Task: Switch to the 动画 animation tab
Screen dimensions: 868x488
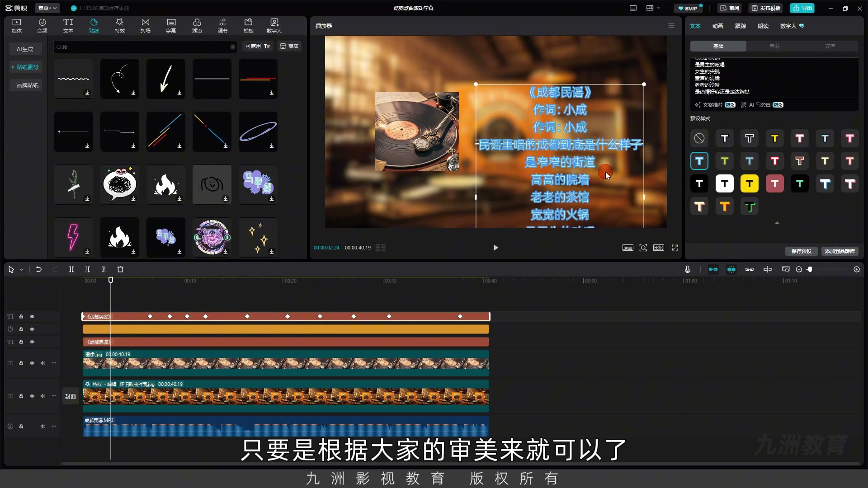Action: point(718,26)
